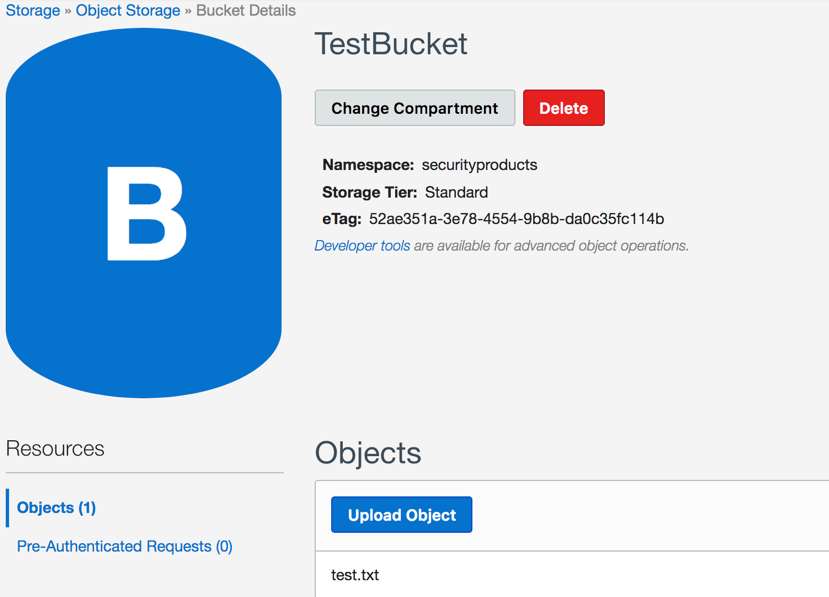The height and width of the screenshot is (597, 829).
Task: Select the securityproducts namespace value
Action: click(479, 165)
